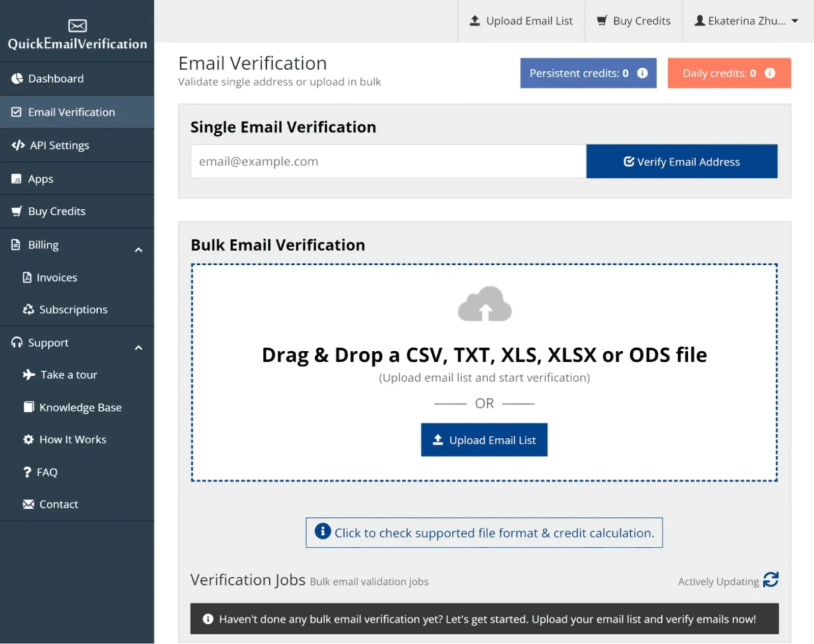This screenshot has height=644, width=814.
Task: Go to Invoices under Billing
Action: (57, 278)
